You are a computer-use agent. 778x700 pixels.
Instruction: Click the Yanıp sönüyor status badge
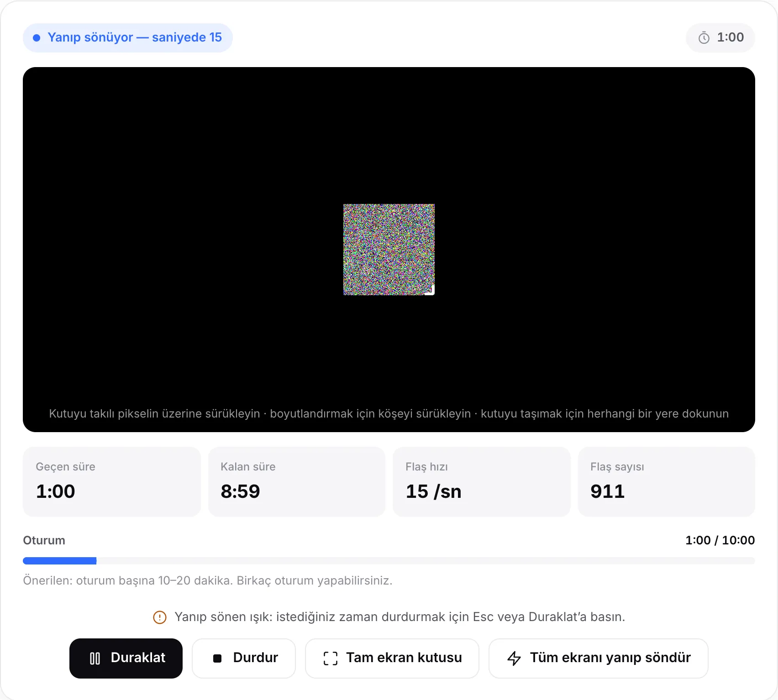pos(128,38)
